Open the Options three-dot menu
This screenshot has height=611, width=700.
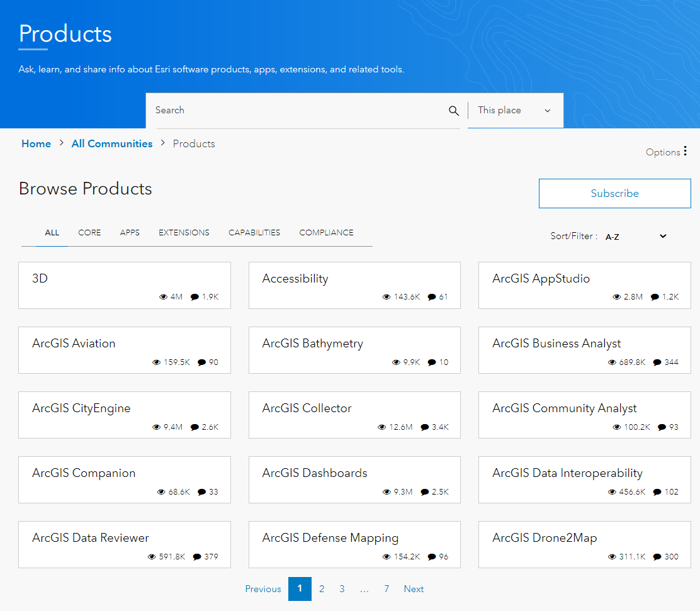coord(685,151)
